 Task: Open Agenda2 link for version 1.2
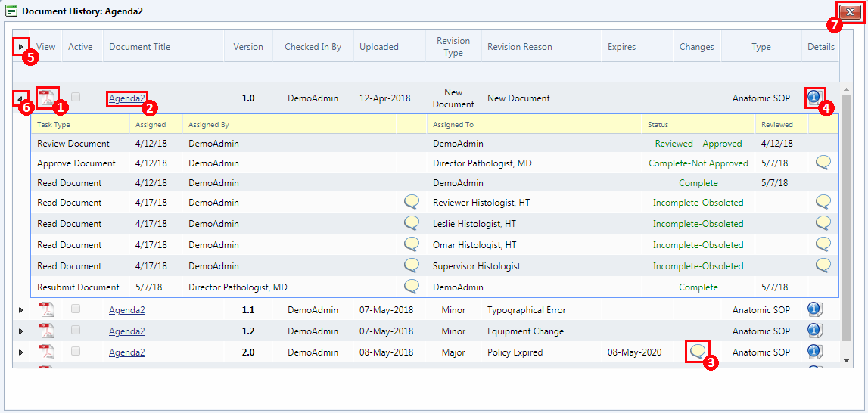(x=127, y=331)
